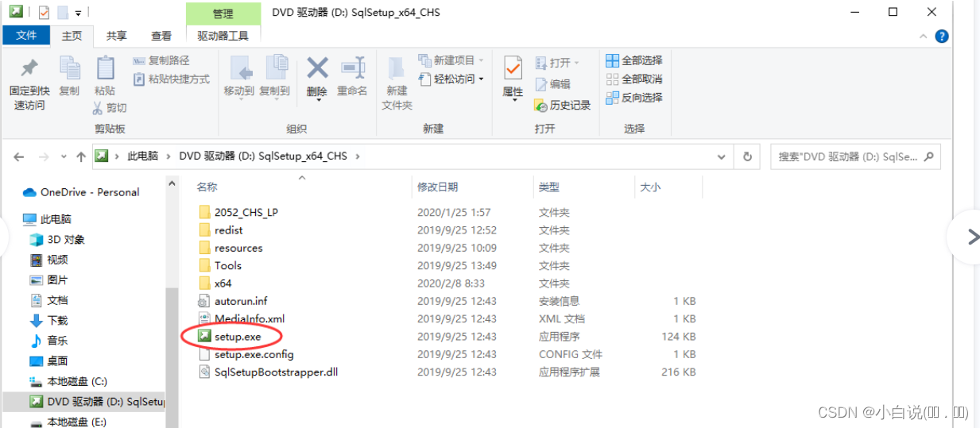Screen dimensions: 980x428
Task: Click the Help question mark icon
Action: [942, 37]
